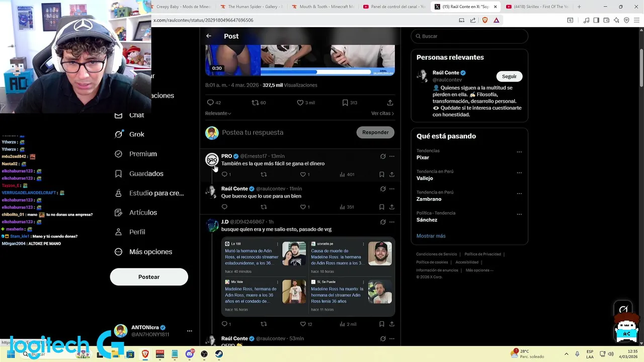644x362 pixels.
Task: Open OBS Studio from the taskbar
Action: [x=204, y=354]
